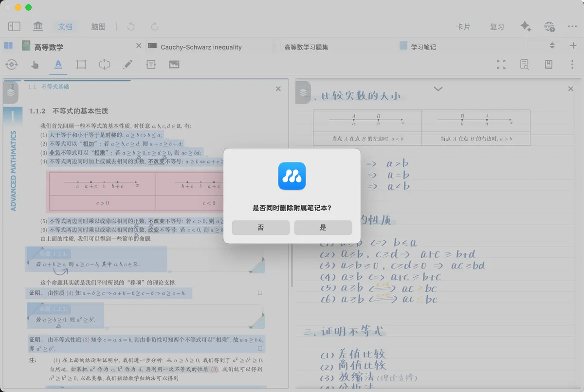This screenshot has height=392, width=584.
Task: Toggle the small box after 即 a² ≥ b²
Action: (x=260, y=348)
